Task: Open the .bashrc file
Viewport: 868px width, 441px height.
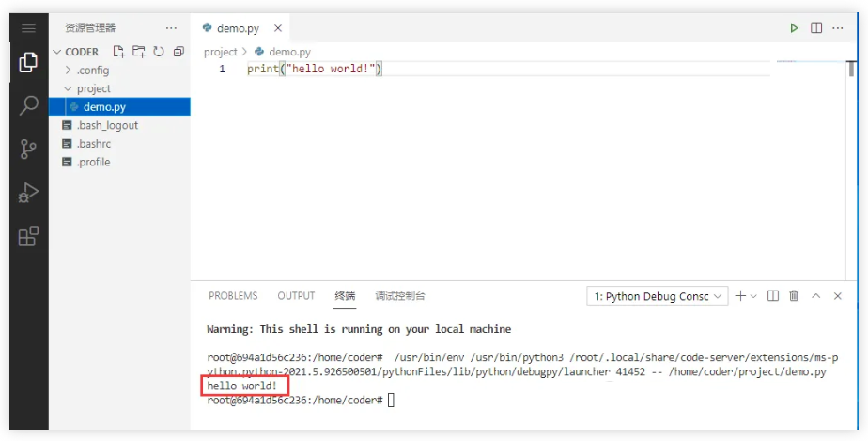Action: pyautogui.click(x=96, y=144)
